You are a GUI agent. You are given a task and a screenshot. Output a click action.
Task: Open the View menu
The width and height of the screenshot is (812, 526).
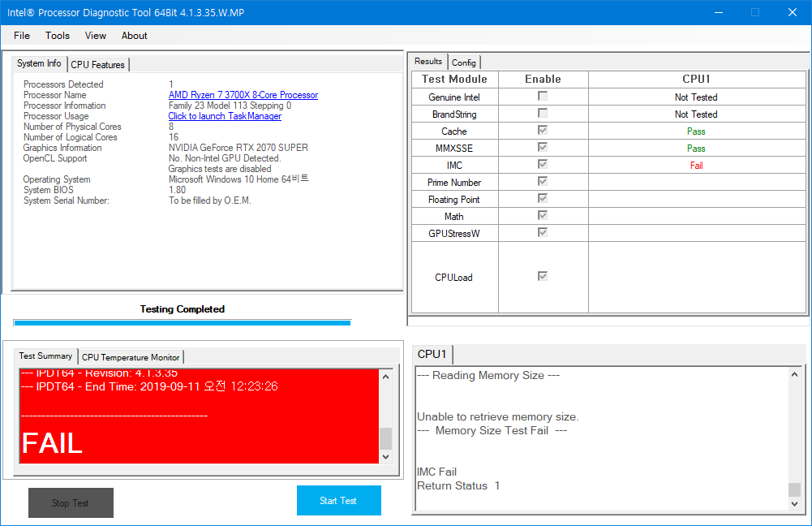[96, 36]
